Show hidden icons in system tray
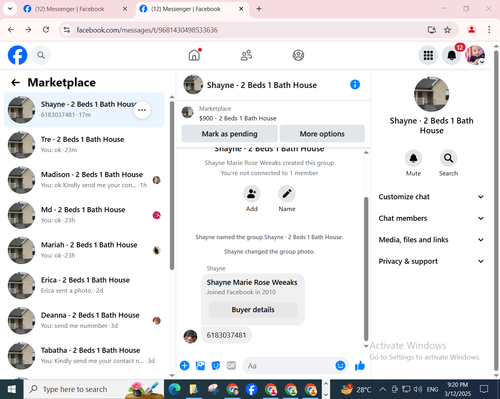The height and width of the screenshot is (399, 500). click(383, 389)
